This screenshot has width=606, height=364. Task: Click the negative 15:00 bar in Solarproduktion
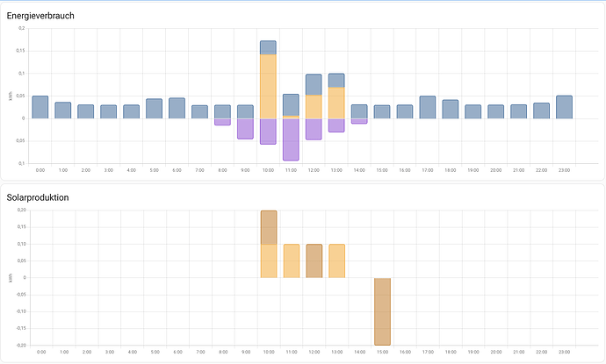pyautogui.click(x=382, y=311)
